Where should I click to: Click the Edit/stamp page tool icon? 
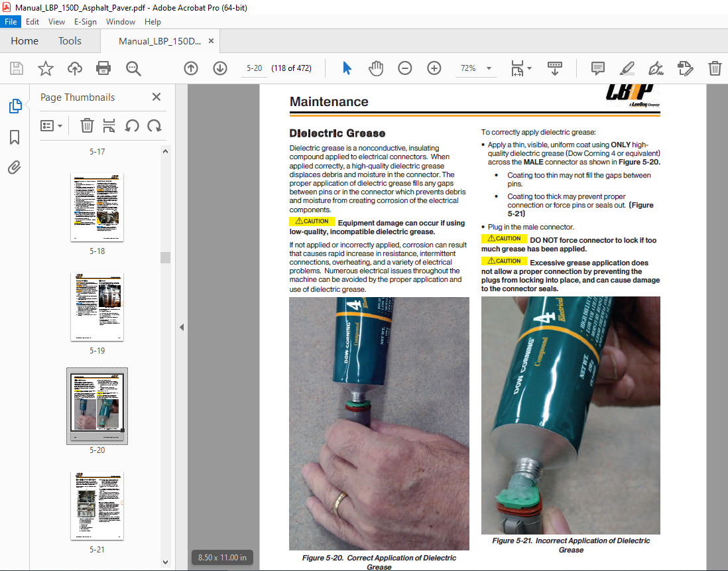(686, 69)
